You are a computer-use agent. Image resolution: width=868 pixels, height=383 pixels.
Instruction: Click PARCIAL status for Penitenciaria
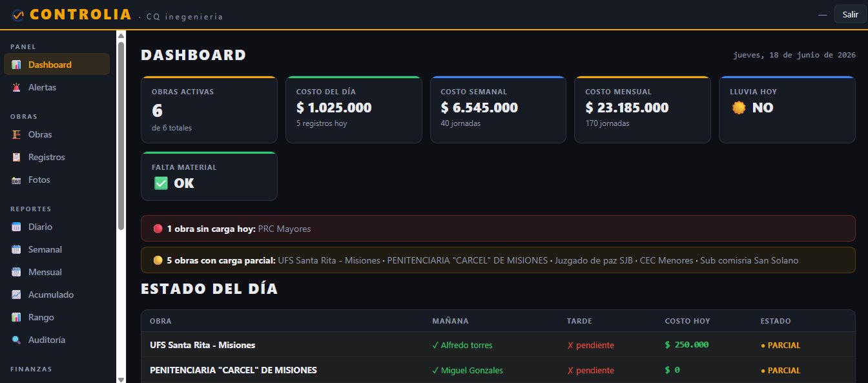pyautogui.click(x=780, y=370)
